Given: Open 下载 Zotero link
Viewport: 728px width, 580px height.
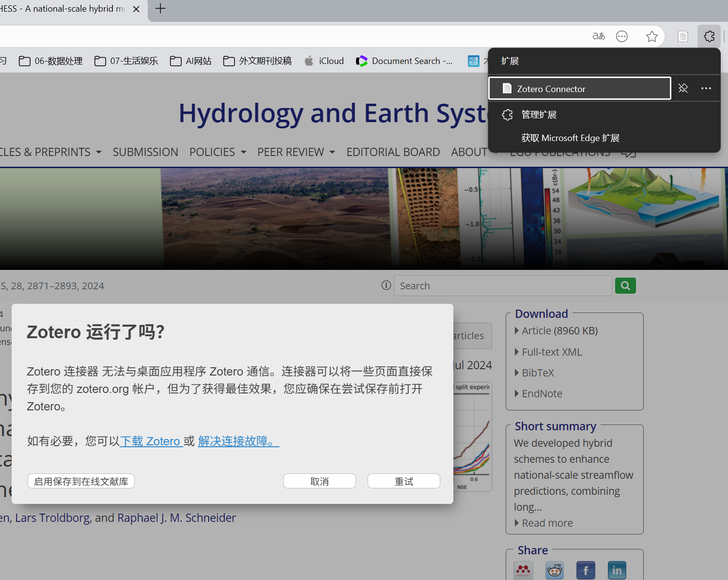Looking at the screenshot, I should [x=151, y=441].
